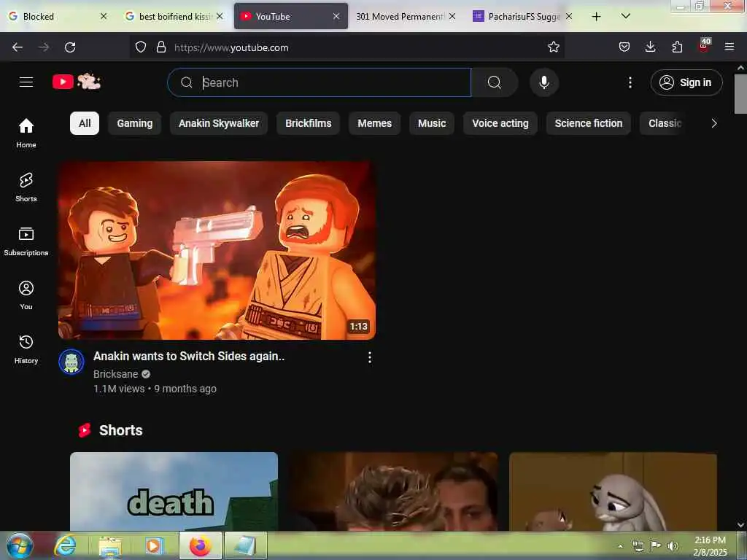Select the Music filter chip
The image size is (747, 560).
click(x=432, y=123)
